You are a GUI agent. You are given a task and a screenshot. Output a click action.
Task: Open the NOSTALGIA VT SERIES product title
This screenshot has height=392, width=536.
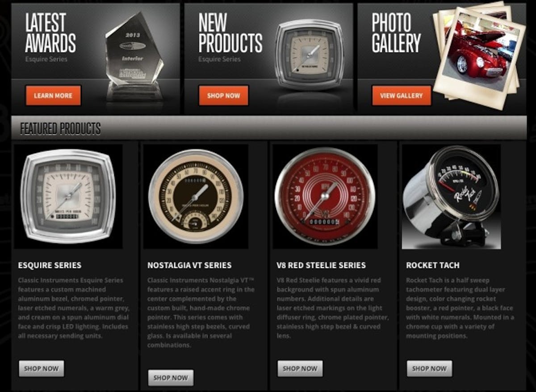click(189, 265)
